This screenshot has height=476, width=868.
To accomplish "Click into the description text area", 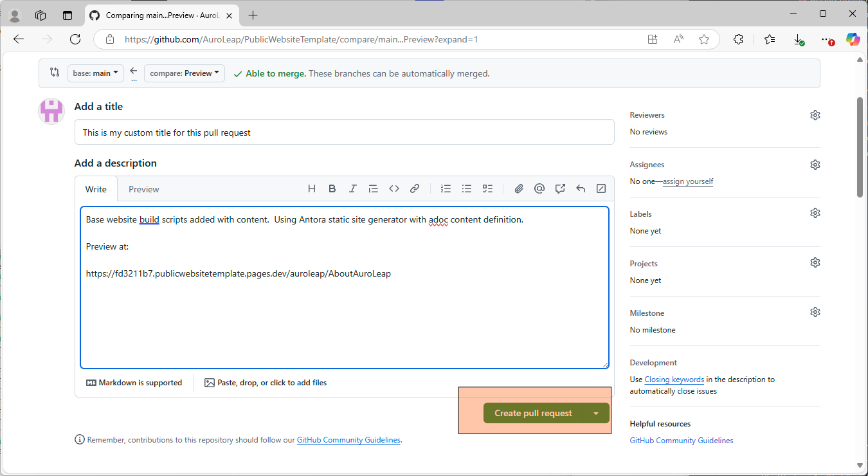I will 345,288.
